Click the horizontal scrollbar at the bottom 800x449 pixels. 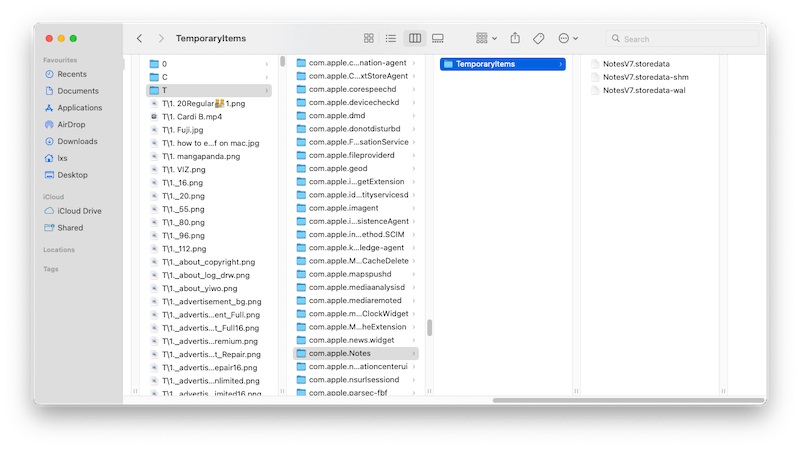(x=629, y=401)
